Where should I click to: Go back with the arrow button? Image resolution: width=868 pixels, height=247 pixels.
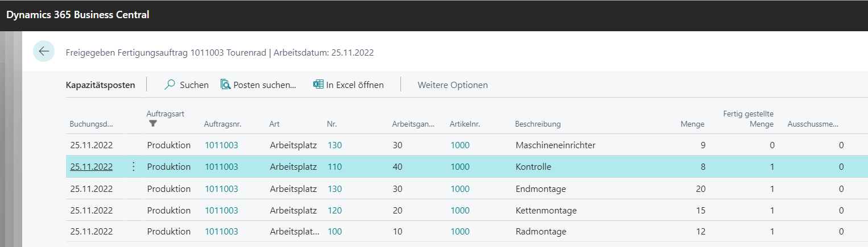(44, 52)
